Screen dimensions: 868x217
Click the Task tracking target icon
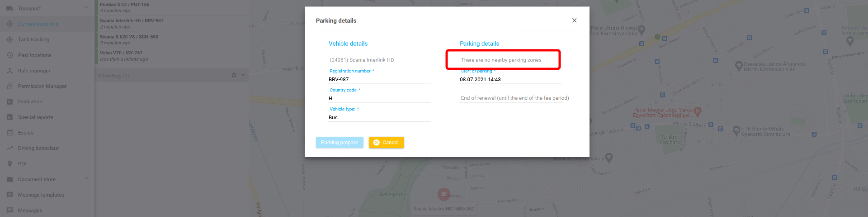9,39
